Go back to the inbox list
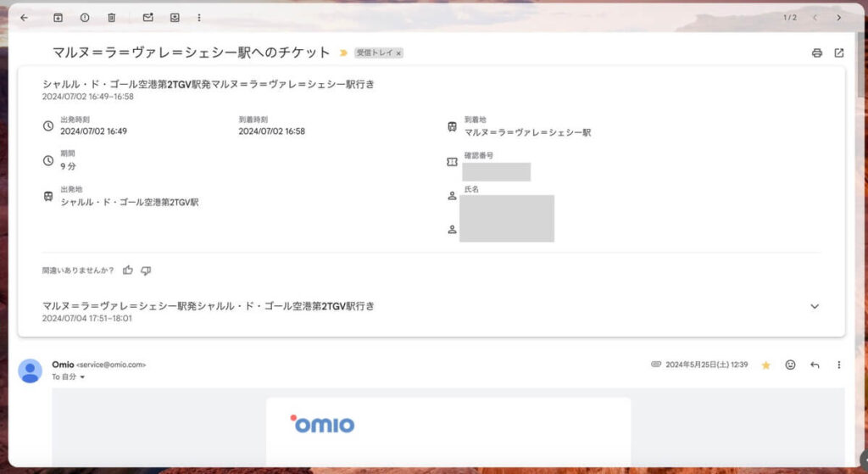 pos(24,17)
